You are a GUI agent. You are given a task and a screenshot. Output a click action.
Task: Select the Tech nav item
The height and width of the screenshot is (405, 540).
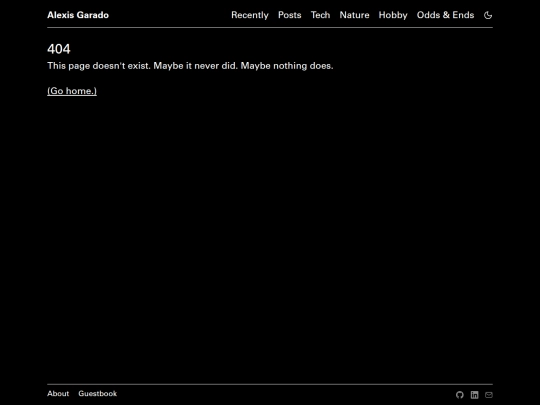[x=320, y=15]
